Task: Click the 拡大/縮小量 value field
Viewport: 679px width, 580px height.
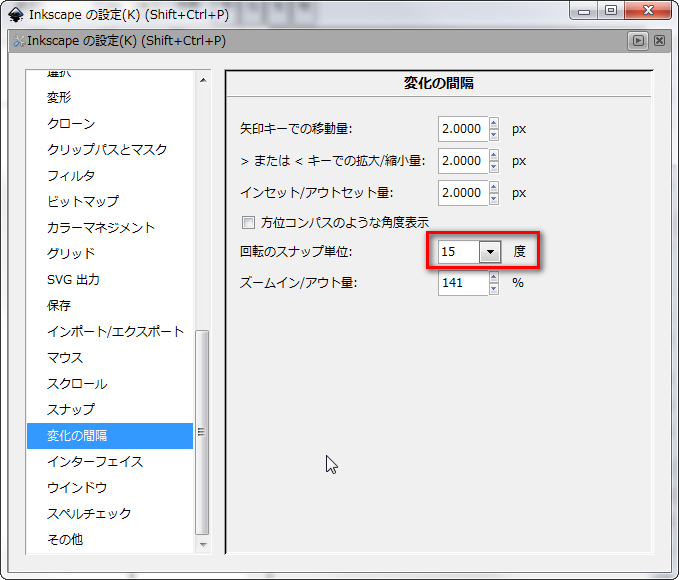Action: pyautogui.click(x=463, y=161)
